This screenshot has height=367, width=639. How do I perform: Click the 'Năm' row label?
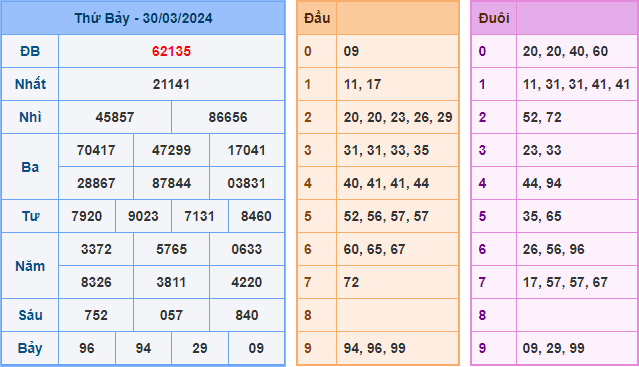coord(30,266)
